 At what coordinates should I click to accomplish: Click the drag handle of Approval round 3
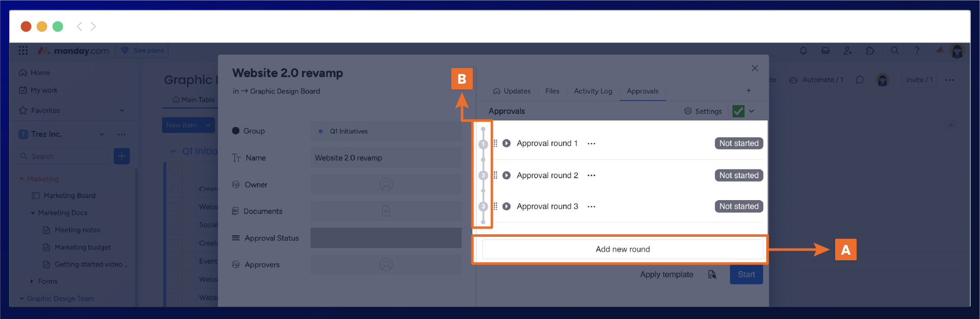pyautogui.click(x=495, y=207)
